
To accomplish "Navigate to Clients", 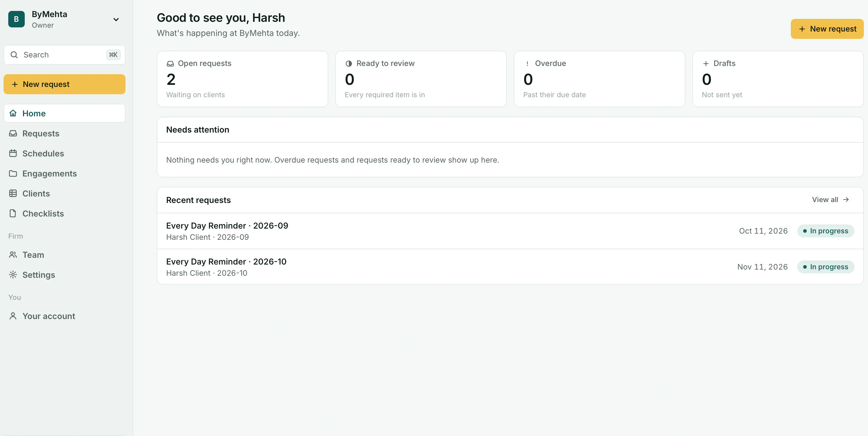I will 64,194.
